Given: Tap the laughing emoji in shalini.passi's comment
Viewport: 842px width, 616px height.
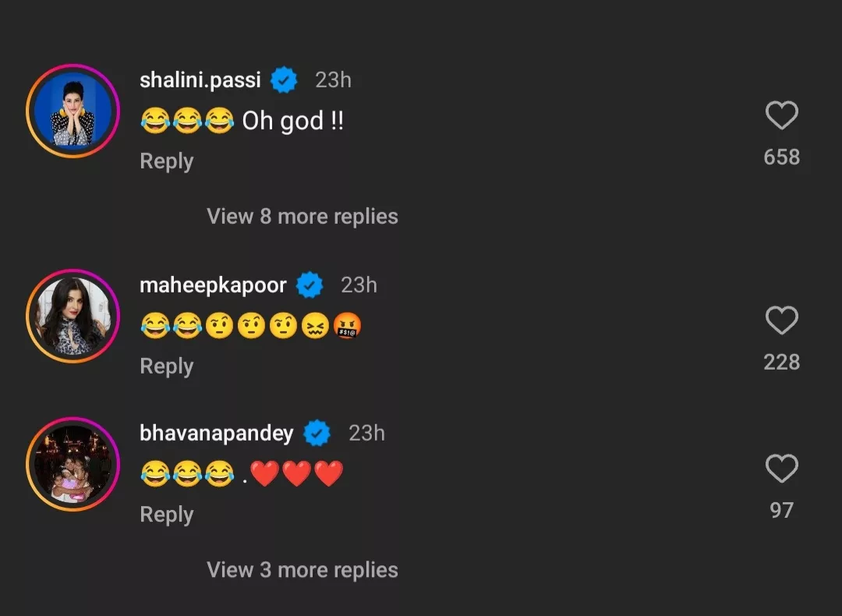Looking at the screenshot, I should pos(154,121).
